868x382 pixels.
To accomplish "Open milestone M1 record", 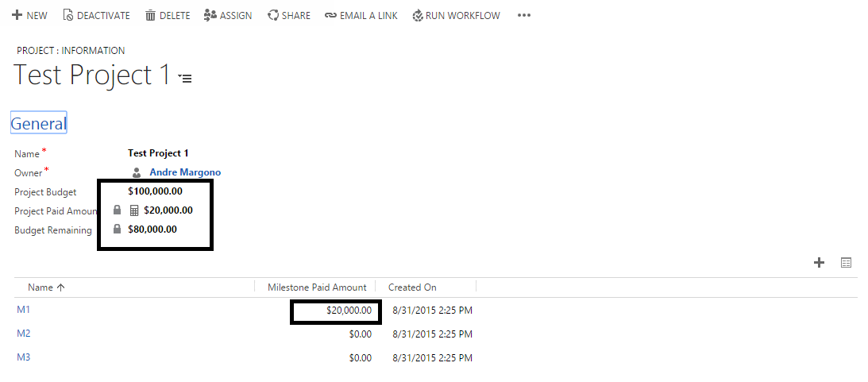I will 23,310.
